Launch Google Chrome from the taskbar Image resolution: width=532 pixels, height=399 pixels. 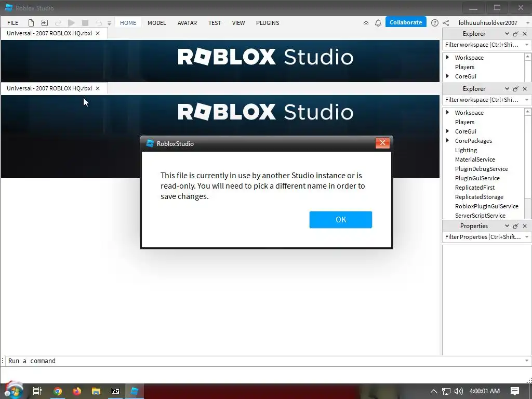point(58,391)
